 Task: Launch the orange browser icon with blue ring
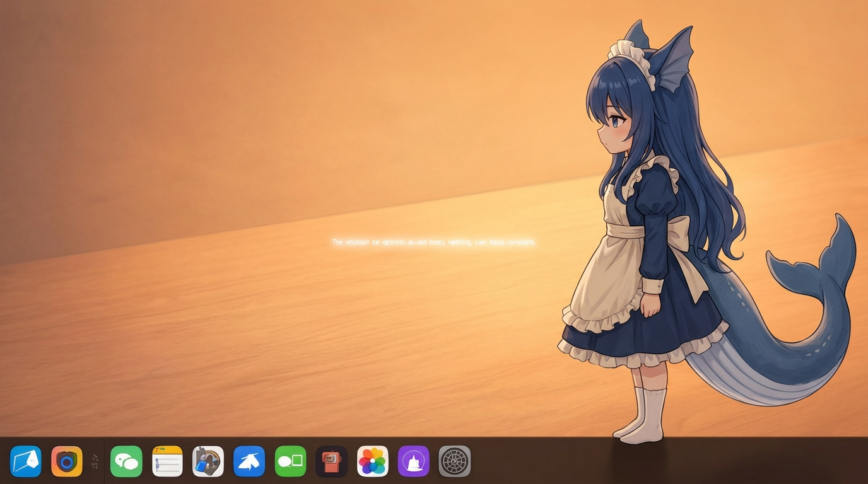click(67, 461)
